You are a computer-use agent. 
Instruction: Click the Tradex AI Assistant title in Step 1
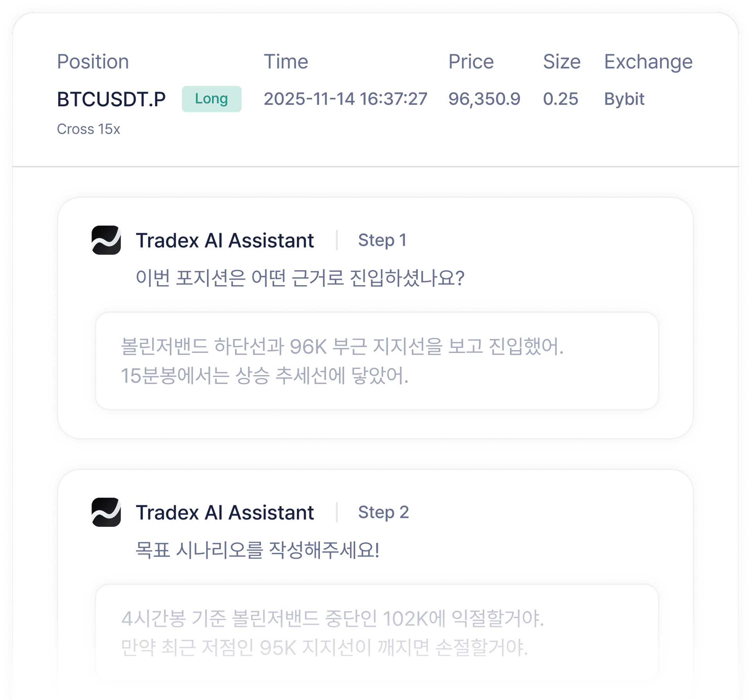225,241
